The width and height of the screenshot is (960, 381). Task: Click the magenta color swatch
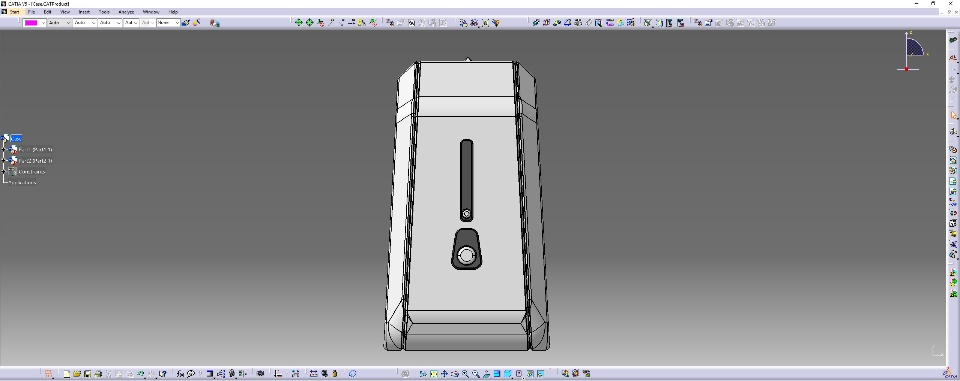[31, 23]
